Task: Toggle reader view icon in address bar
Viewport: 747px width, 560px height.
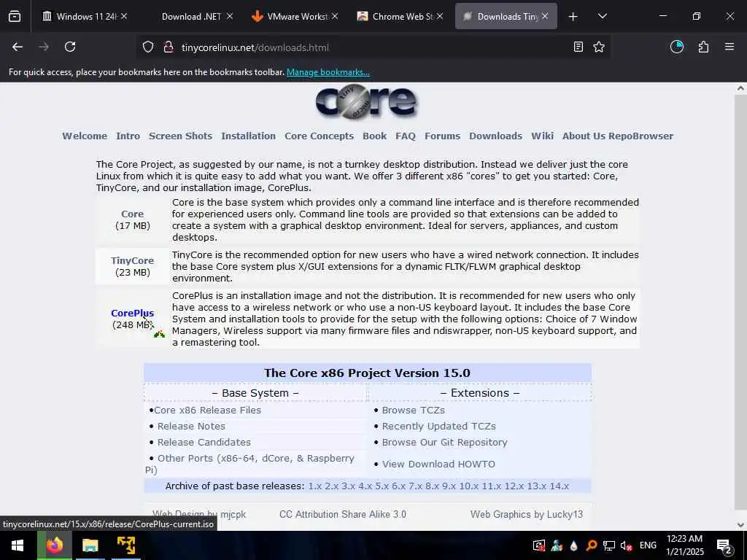Action: click(x=578, y=47)
